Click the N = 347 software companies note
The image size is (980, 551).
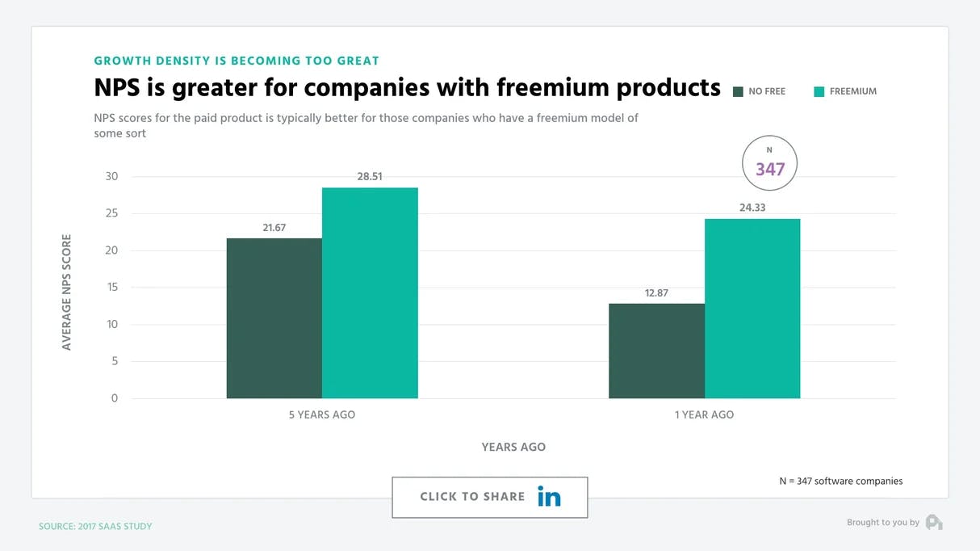coord(840,482)
